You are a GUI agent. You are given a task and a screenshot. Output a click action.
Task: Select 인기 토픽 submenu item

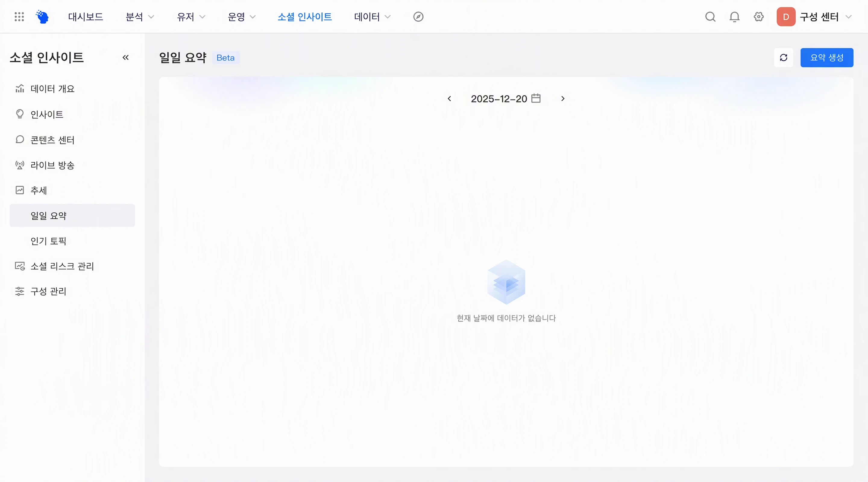(72, 240)
